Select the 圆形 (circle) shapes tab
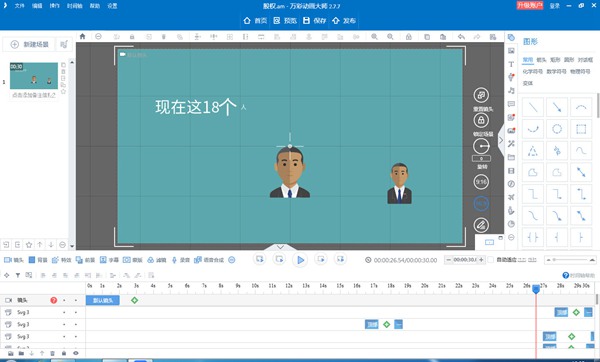 point(569,60)
